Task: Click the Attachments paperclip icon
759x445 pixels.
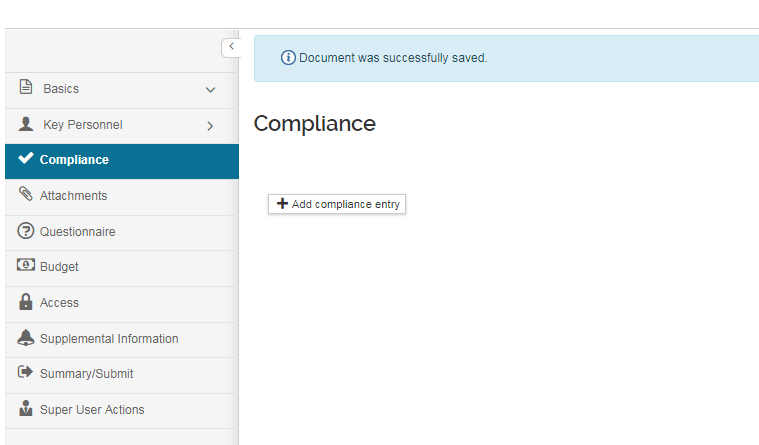Action: point(26,194)
